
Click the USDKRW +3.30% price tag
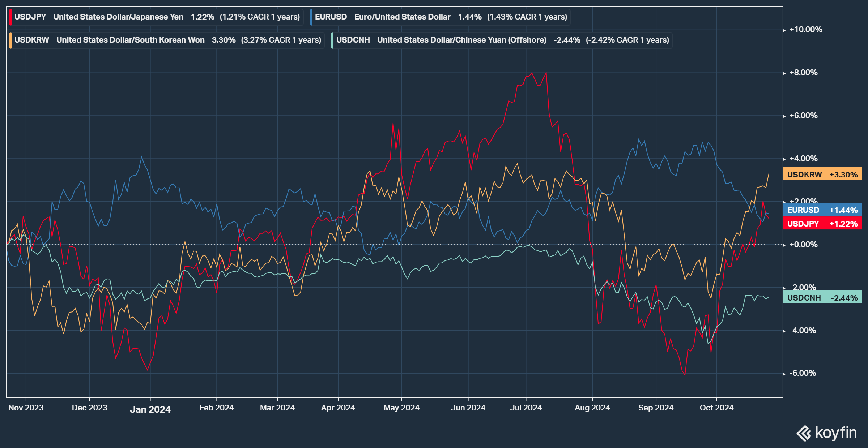click(822, 175)
